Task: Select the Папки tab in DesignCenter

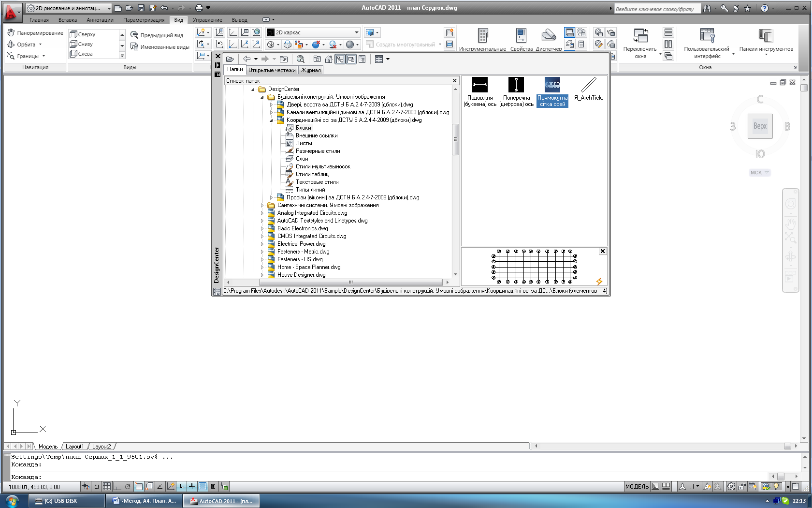Action: pyautogui.click(x=235, y=70)
